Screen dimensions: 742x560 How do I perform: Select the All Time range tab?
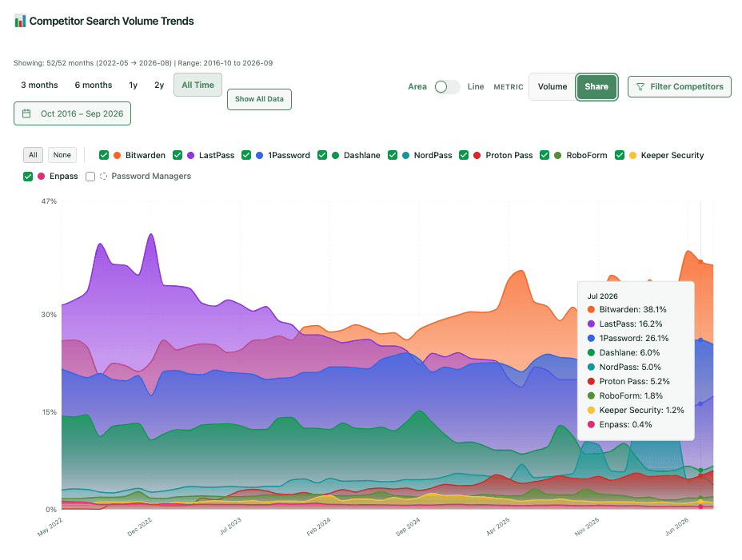(197, 85)
